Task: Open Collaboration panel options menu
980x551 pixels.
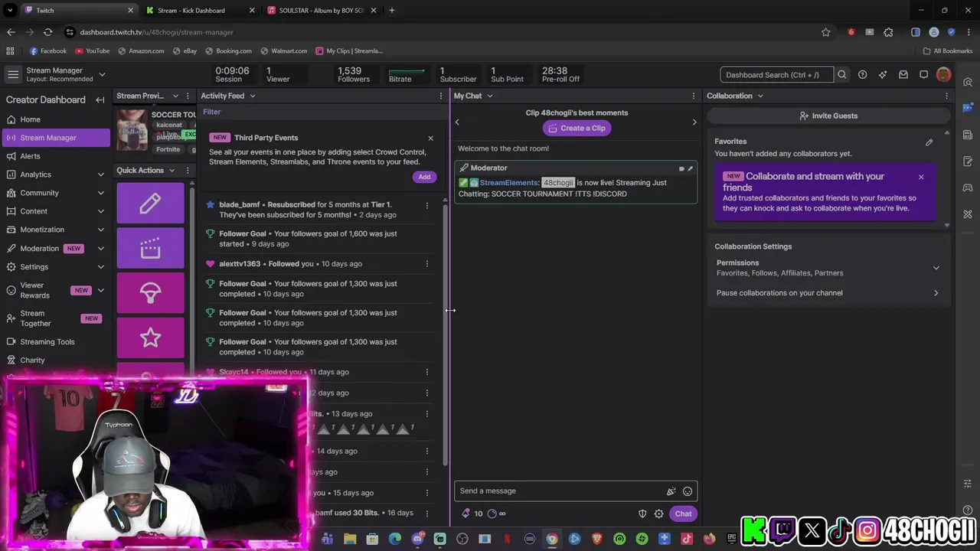Action: (946, 96)
